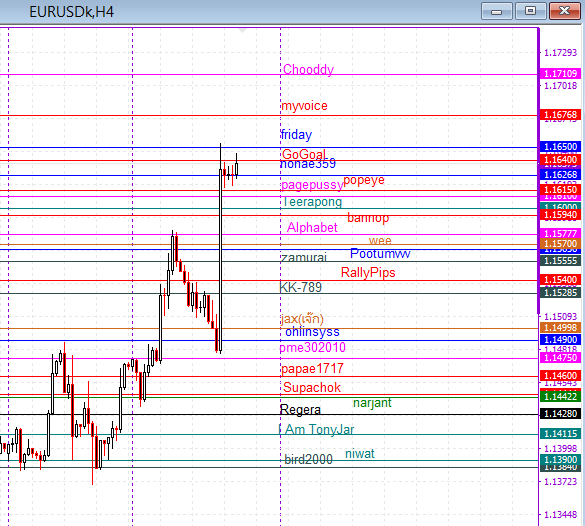The image size is (585, 526).
Task: Select the Teerapong line label
Action: [312, 202]
